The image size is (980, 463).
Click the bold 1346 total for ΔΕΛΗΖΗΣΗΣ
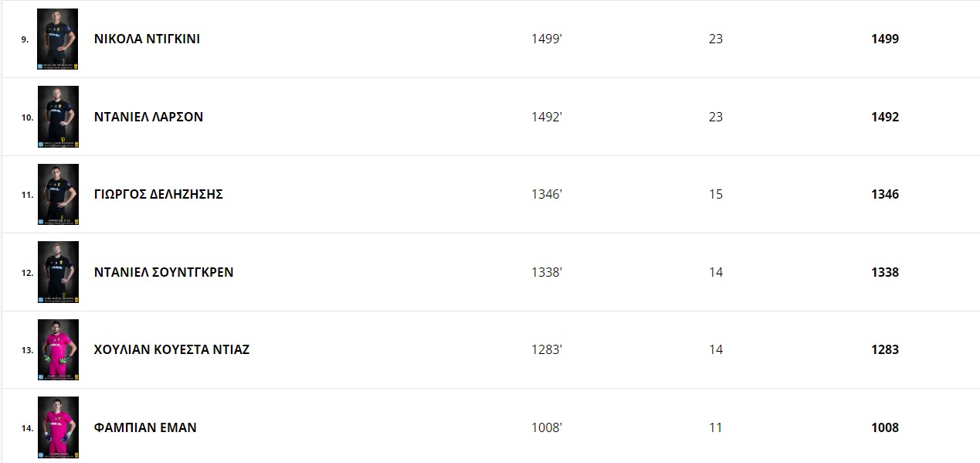[x=885, y=194]
